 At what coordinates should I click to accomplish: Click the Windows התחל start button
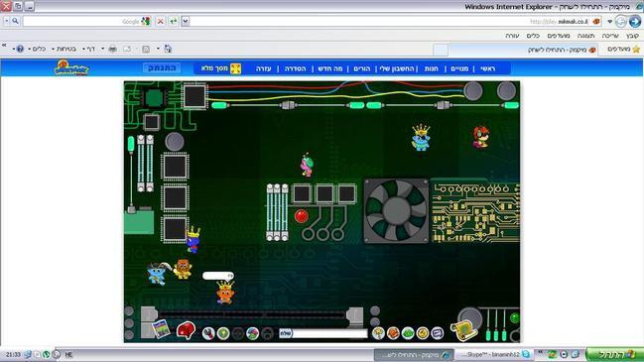tap(614, 354)
